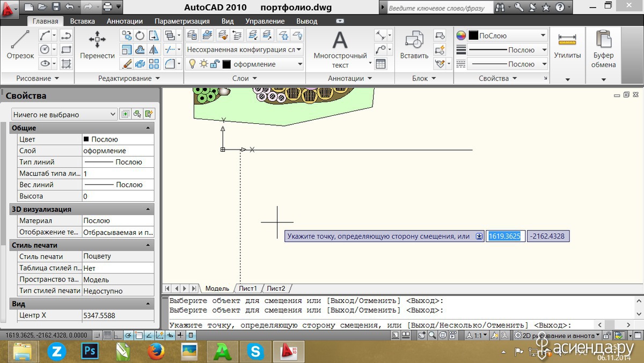The width and height of the screenshot is (644, 363).
Task: Open the Свойства panel title dropdown
Action: (497, 78)
